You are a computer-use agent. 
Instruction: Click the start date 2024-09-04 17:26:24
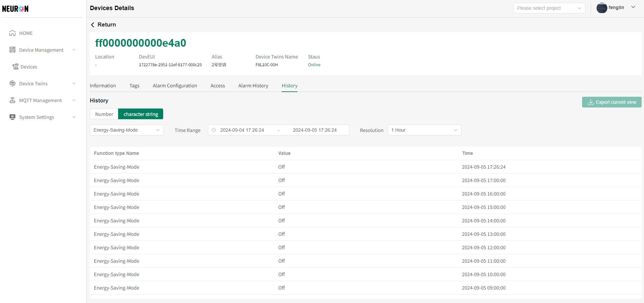tap(242, 130)
